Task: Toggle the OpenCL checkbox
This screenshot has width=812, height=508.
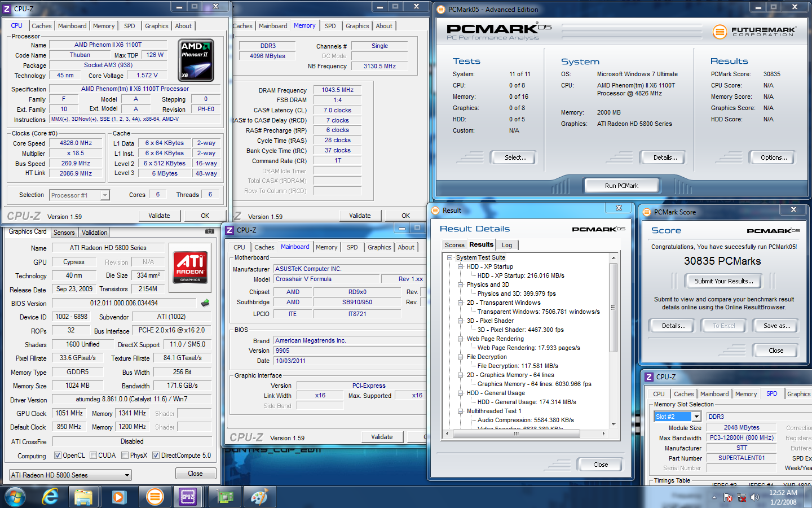Action: coord(58,456)
